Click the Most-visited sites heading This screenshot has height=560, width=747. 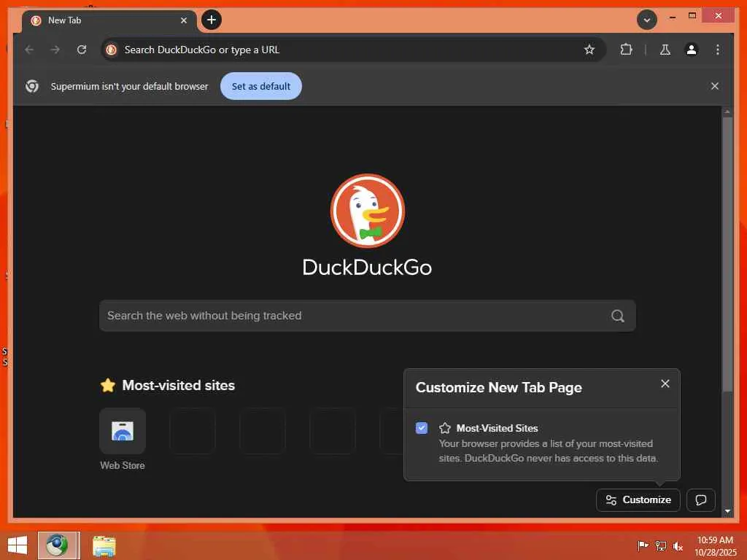tap(178, 385)
